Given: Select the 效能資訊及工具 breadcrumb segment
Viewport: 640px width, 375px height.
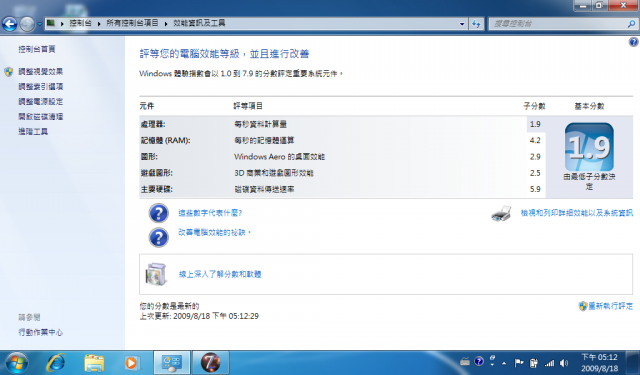Looking at the screenshot, I should click(199, 23).
